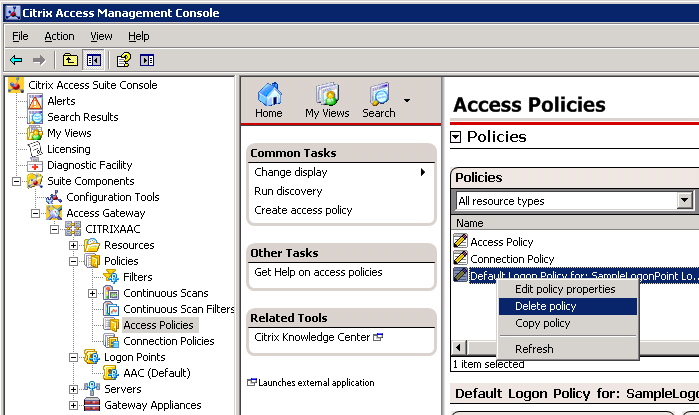Click the Continuous Scans icon
Image resolution: width=699 pixels, height=415 pixels.
tap(111, 293)
